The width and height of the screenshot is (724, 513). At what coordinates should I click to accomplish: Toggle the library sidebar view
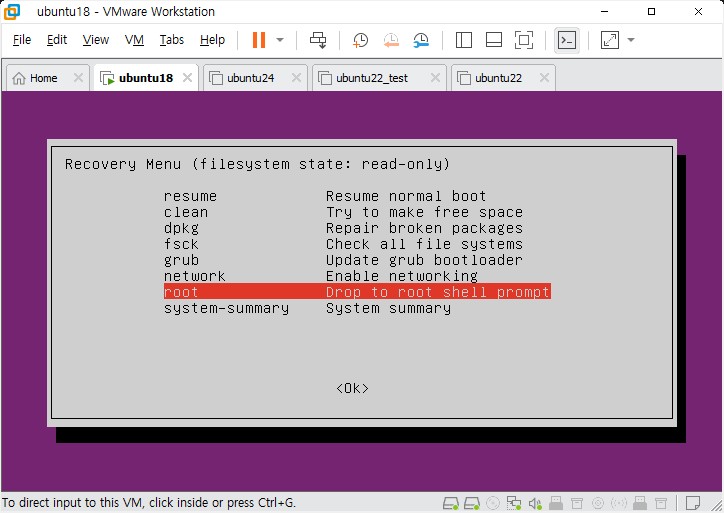click(x=464, y=40)
